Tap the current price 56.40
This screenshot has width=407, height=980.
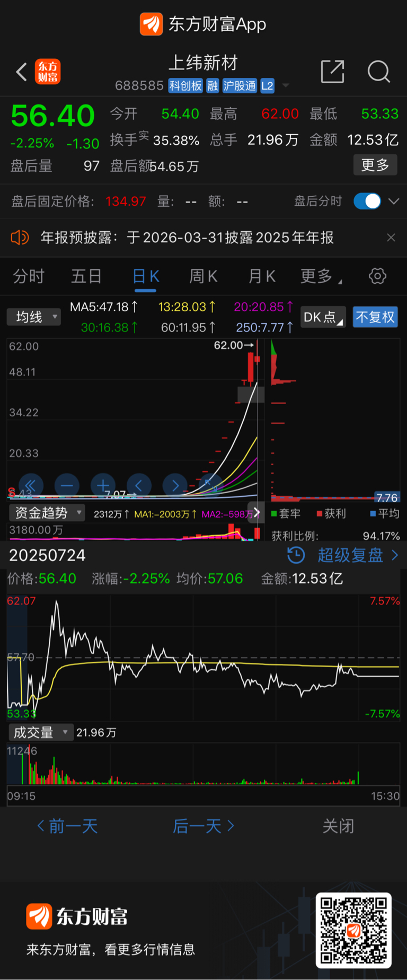point(52,116)
